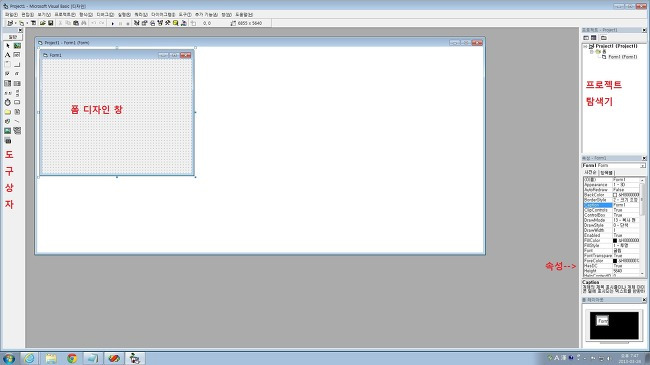
Task: Toggle Folders in project explorer panel
Action: (604, 38)
